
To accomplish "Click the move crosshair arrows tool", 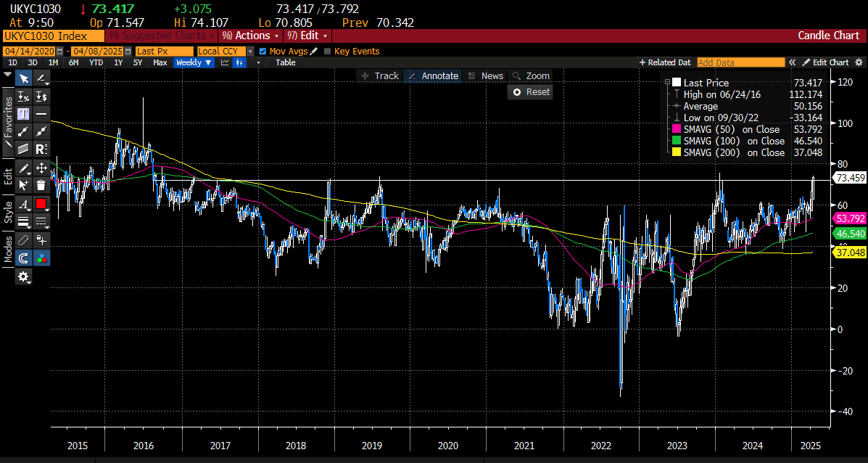I will (x=41, y=168).
